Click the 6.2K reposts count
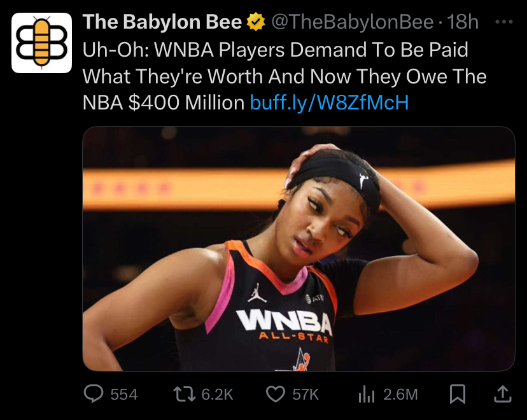The width and height of the screenshot is (527, 420). click(x=217, y=395)
